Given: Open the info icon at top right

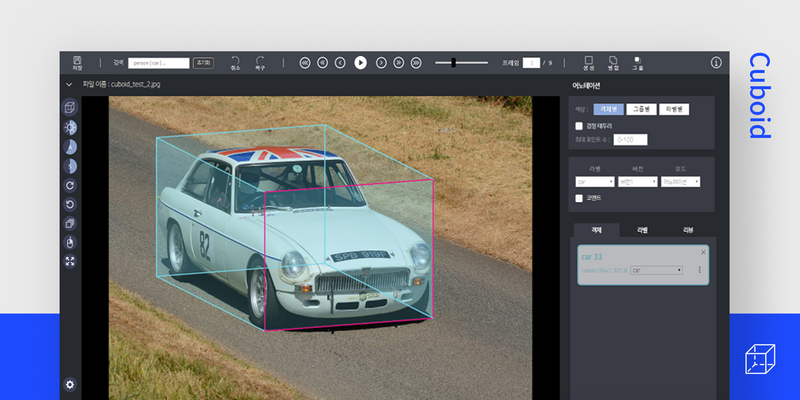Looking at the screenshot, I should tap(716, 62).
